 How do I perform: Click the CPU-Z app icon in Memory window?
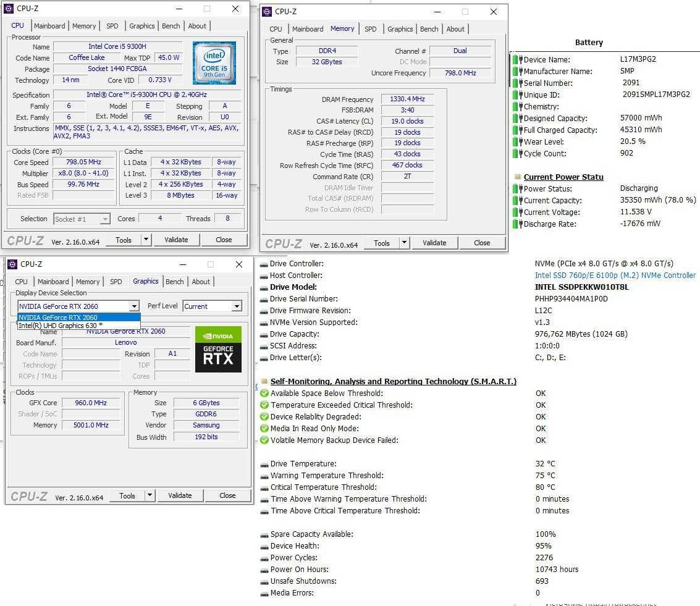click(267, 12)
